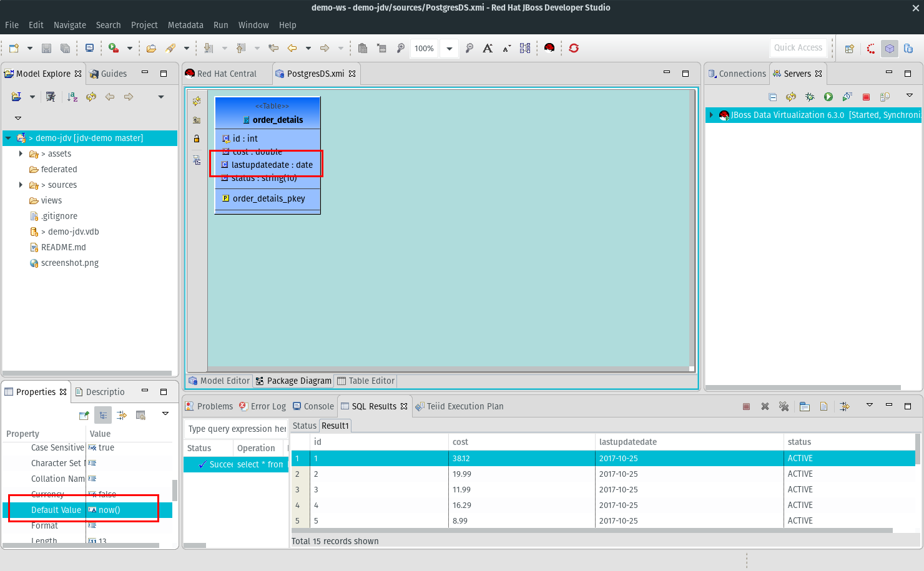Image resolution: width=924 pixels, height=571 pixels.
Task: Click the Type query expression filter field
Action: click(236, 429)
